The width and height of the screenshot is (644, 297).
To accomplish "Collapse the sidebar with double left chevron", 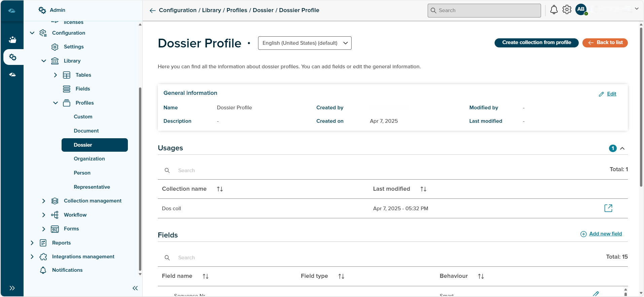I will pos(135,288).
